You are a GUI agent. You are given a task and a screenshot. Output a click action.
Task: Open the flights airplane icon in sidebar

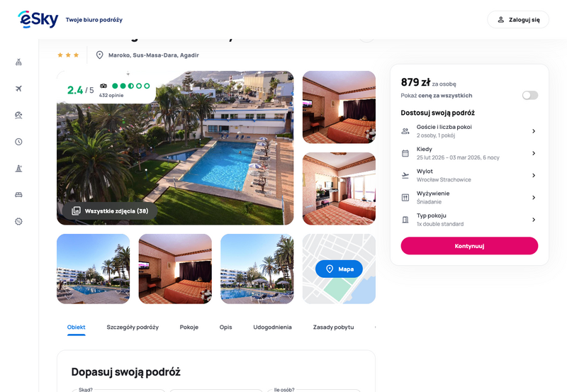point(19,89)
